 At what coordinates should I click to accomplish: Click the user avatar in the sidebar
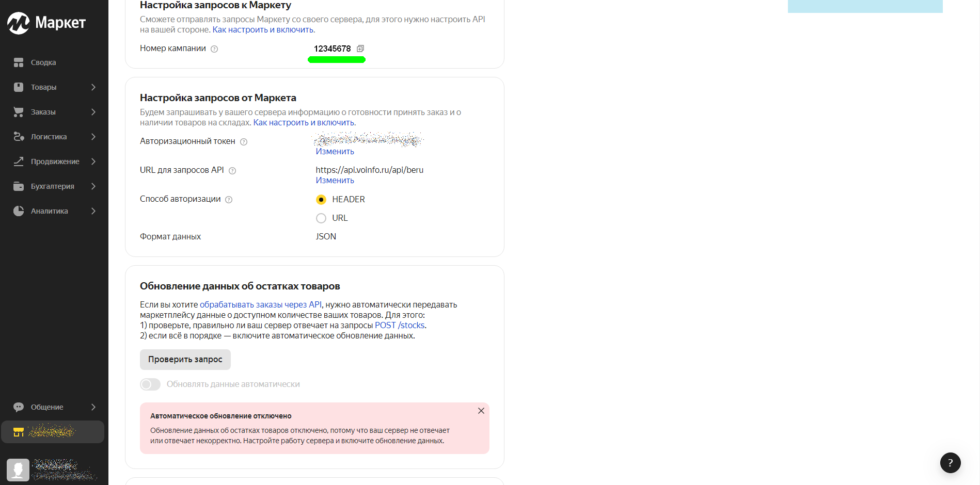pyautogui.click(x=18, y=470)
